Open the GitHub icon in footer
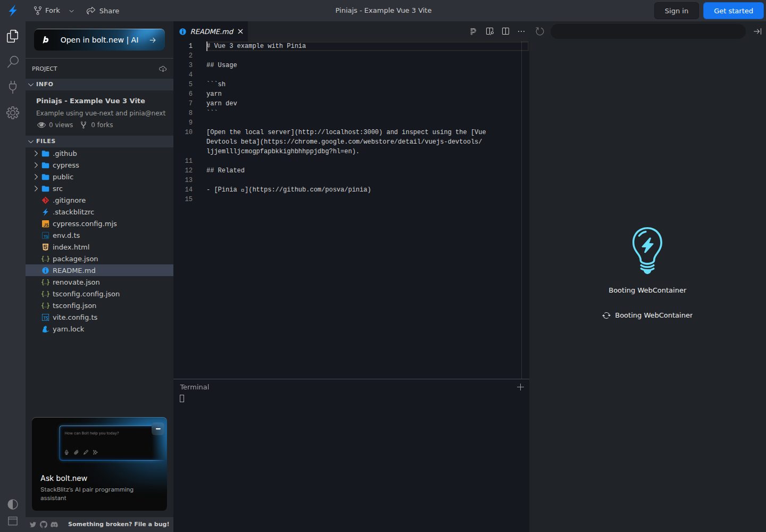Viewport: 766px width, 532px height. (44, 525)
